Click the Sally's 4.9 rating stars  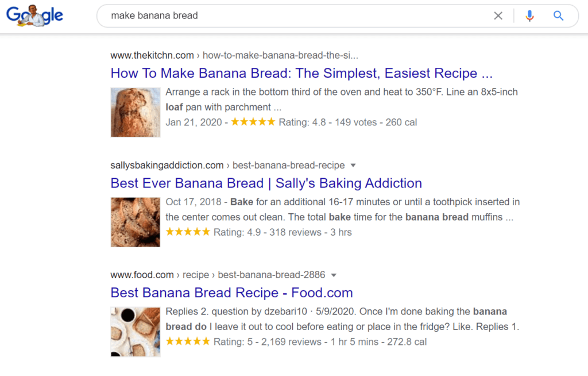point(188,232)
